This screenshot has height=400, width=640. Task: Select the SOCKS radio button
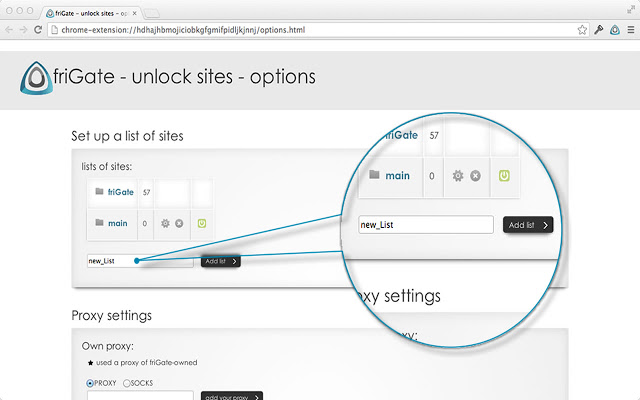click(x=126, y=383)
